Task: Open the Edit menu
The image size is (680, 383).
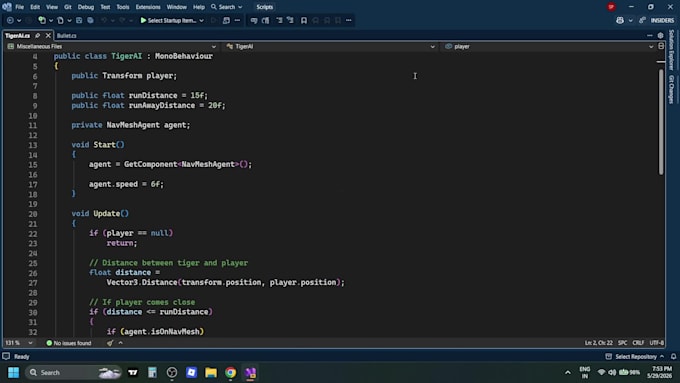Action: click(x=35, y=7)
